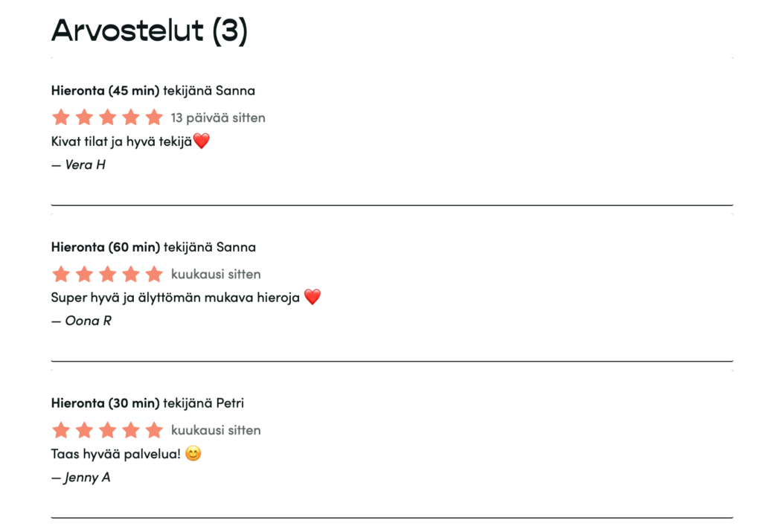Select the 'Hieronta (60 min)' service title
The height and width of the screenshot is (532, 762).
106,247
